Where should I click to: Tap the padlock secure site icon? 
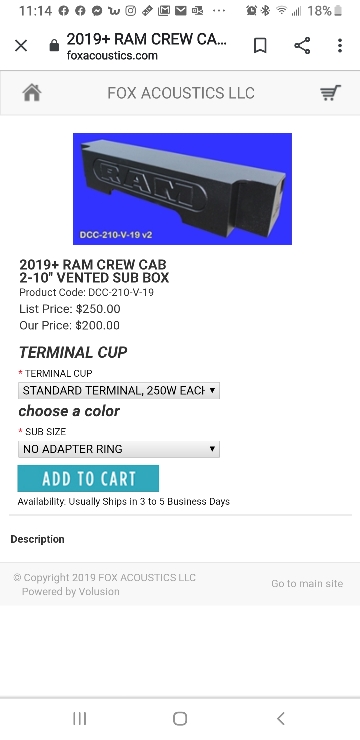pyautogui.click(x=54, y=46)
